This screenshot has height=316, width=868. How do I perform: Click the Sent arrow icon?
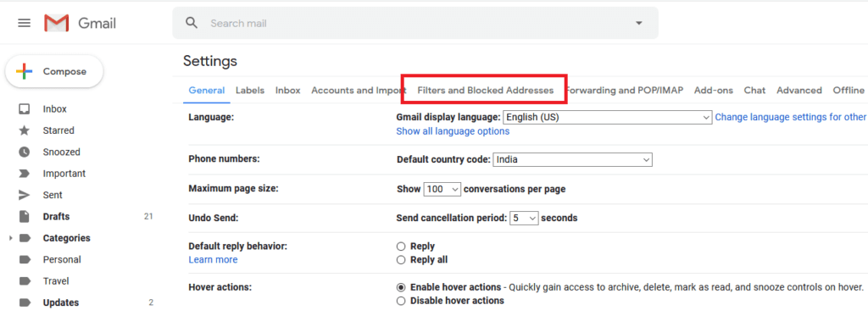(25, 195)
